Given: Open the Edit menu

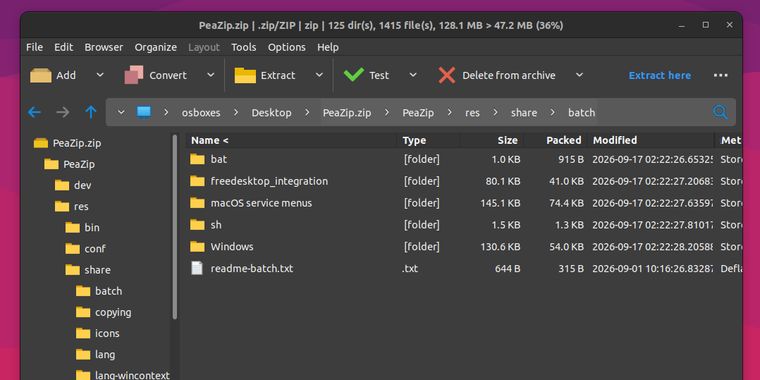Looking at the screenshot, I should 63,47.
